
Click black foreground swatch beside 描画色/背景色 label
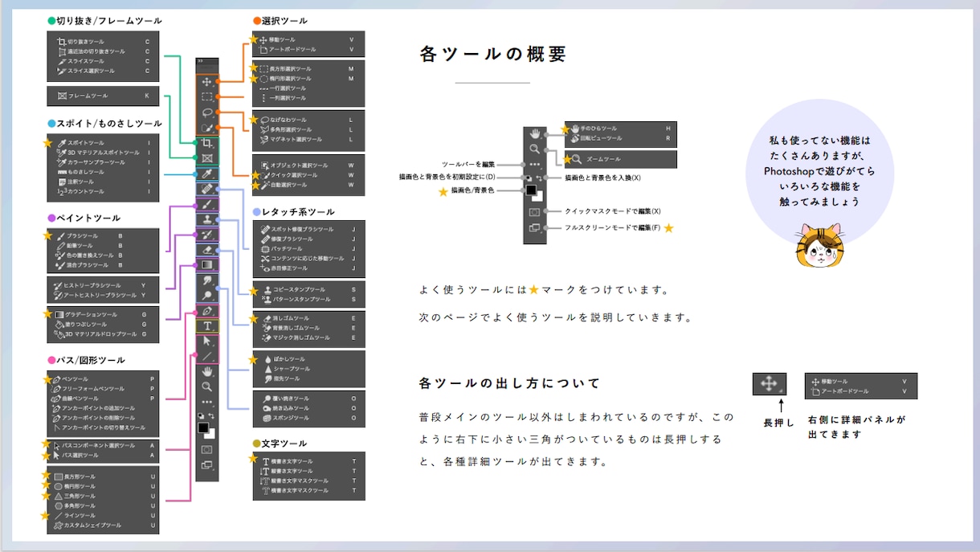tap(530, 190)
